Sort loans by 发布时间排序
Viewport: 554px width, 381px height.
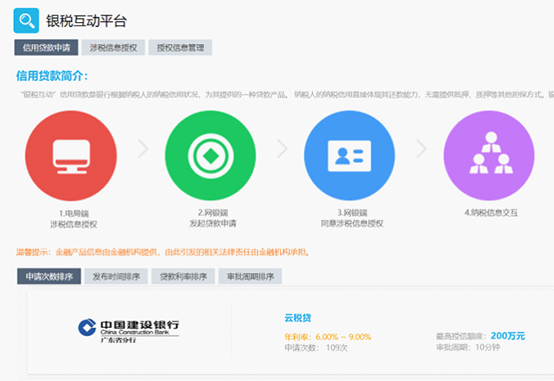point(116,276)
